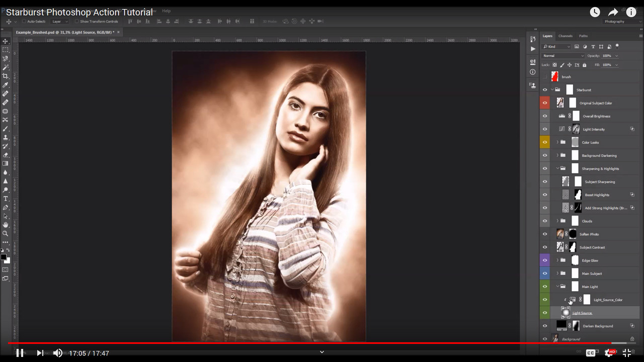Select the Darken Background layer
The height and width of the screenshot is (362, 644).
598,326
